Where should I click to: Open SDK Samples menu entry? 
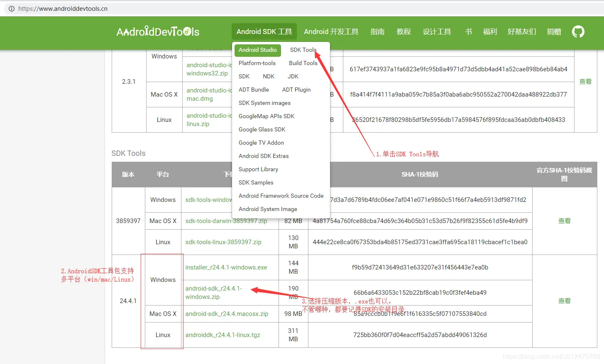coord(256,182)
